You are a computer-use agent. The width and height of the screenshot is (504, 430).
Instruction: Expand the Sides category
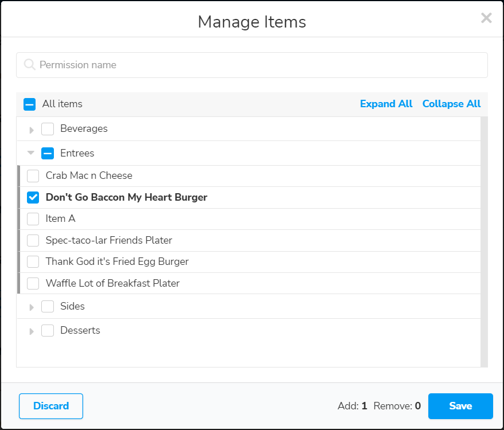32,307
